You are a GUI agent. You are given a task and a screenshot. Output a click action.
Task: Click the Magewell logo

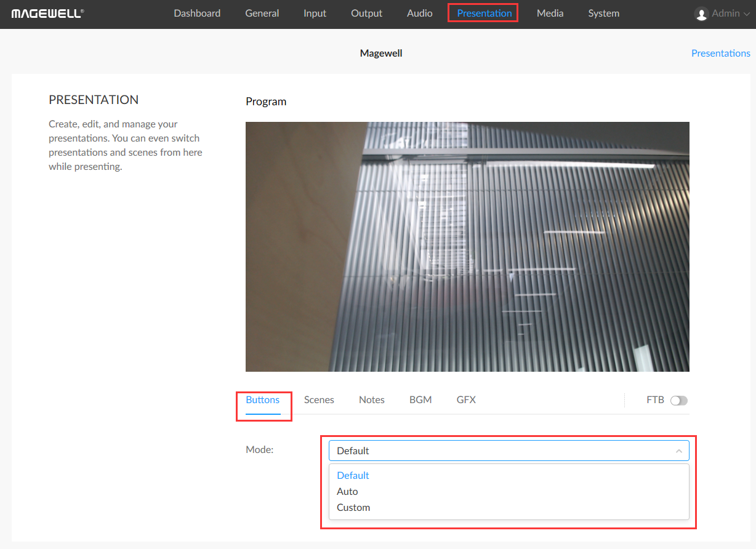pyautogui.click(x=48, y=13)
